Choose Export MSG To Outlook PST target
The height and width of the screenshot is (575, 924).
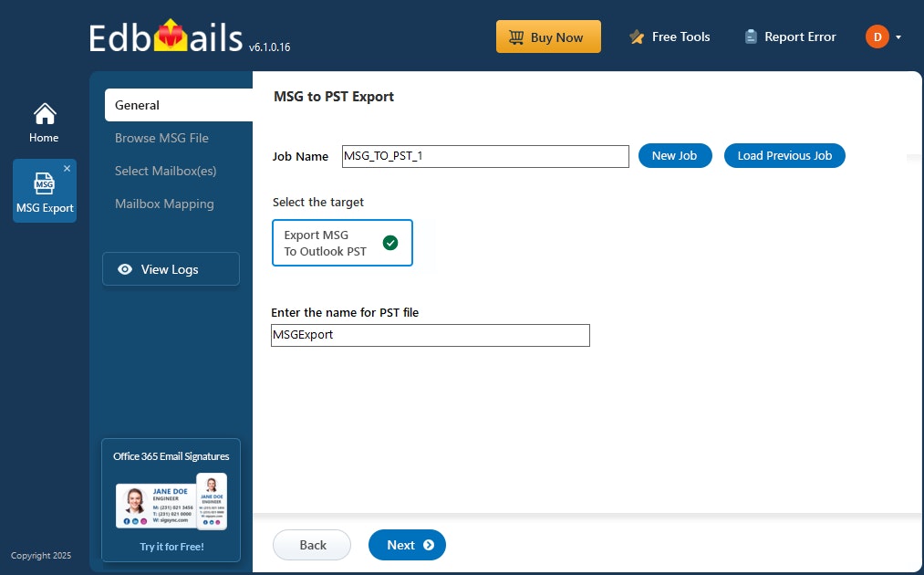point(342,243)
